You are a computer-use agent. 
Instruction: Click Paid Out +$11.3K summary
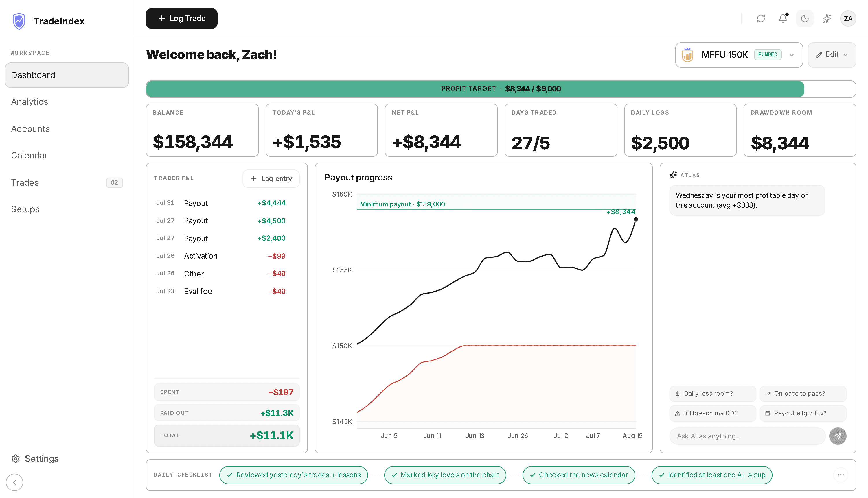pos(227,413)
